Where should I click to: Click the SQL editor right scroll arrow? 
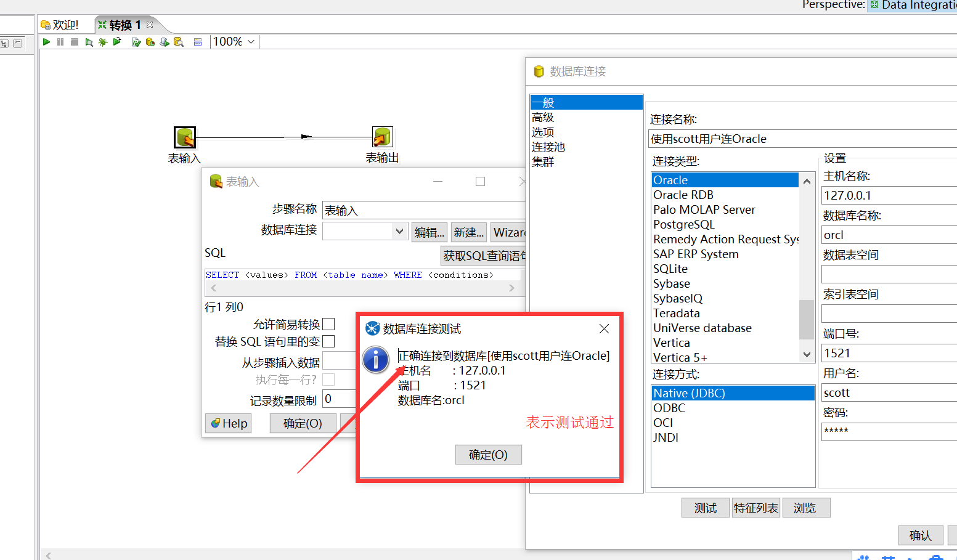tap(511, 288)
